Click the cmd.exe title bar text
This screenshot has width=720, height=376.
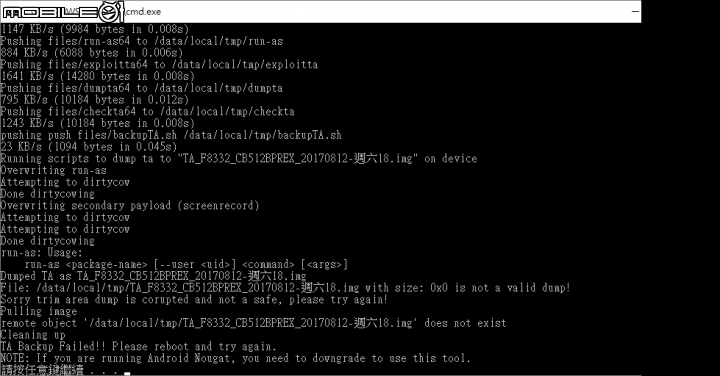click(x=143, y=11)
